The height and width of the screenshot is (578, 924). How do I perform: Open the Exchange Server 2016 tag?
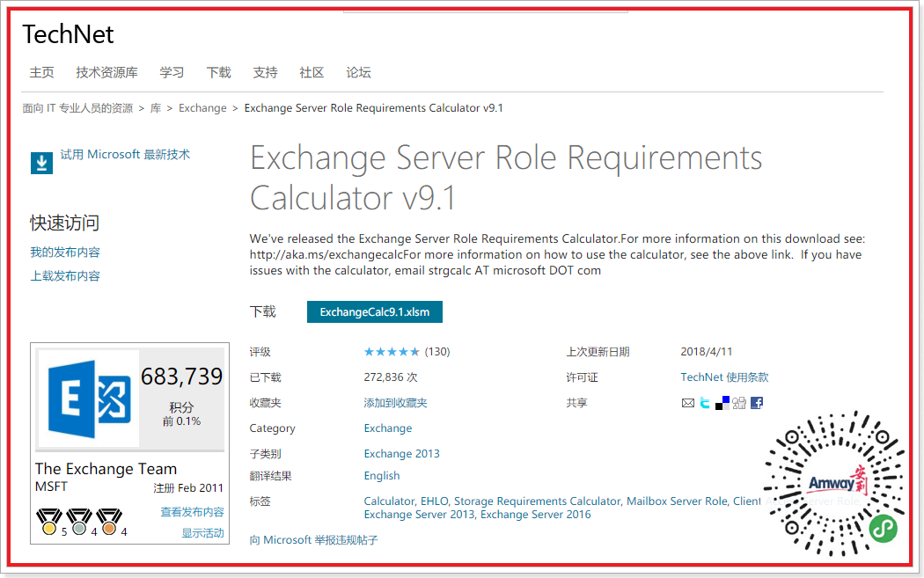click(536, 515)
